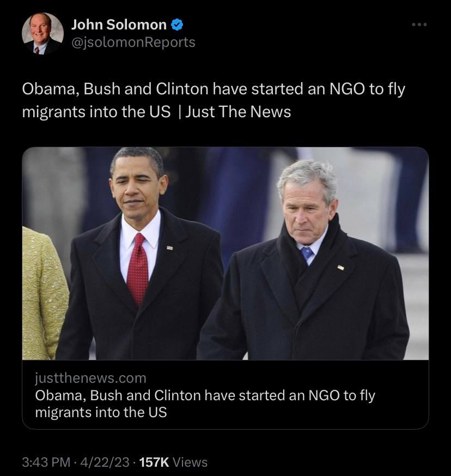Image resolution: width=451 pixels, height=476 pixels.
Task: Open the link card headline about NGO
Action: 205,403
